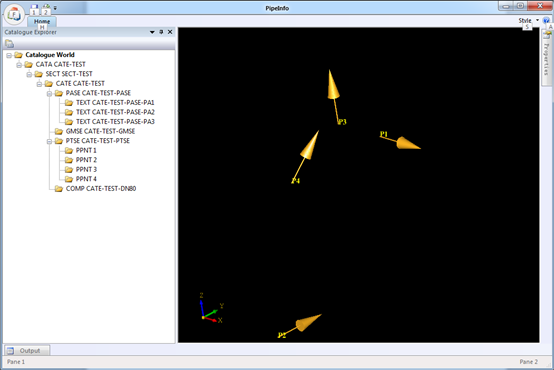Select the COMP CATE-TEST-DN80 item
554x370 pixels.
[101, 188]
